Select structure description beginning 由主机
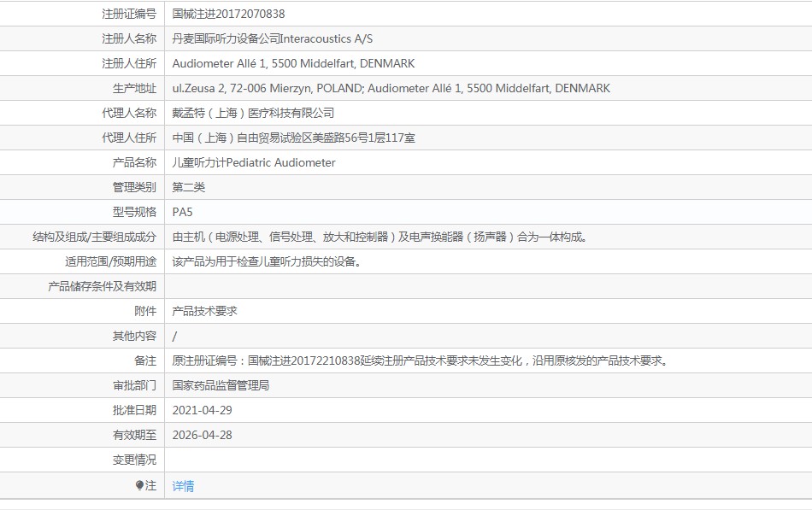Viewport: 812px width, 510px height. coord(380,237)
